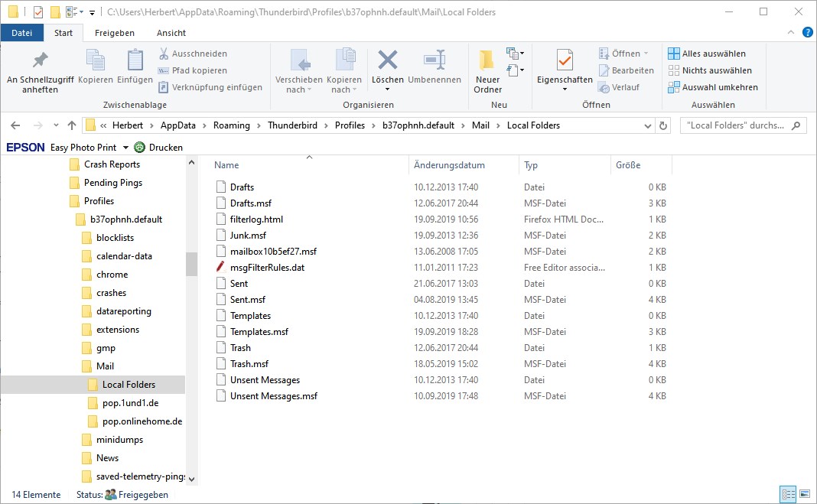Click the navigation pane vertical scrollbar
The width and height of the screenshot is (817, 504).
[x=191, y=264]
